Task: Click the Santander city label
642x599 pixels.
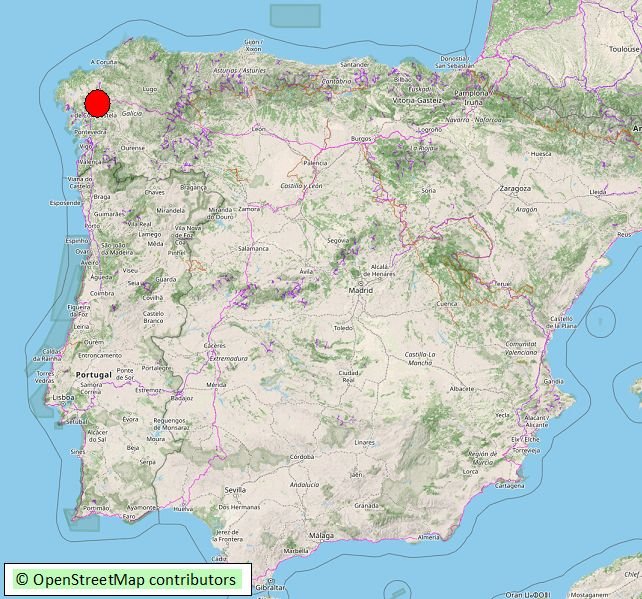Action: (355, 65)
